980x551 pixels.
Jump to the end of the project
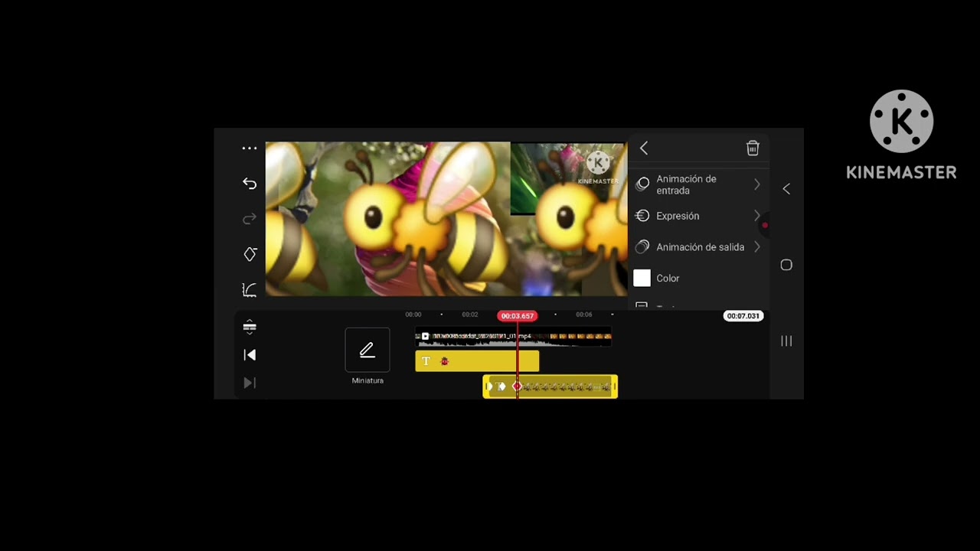[250, 383]
